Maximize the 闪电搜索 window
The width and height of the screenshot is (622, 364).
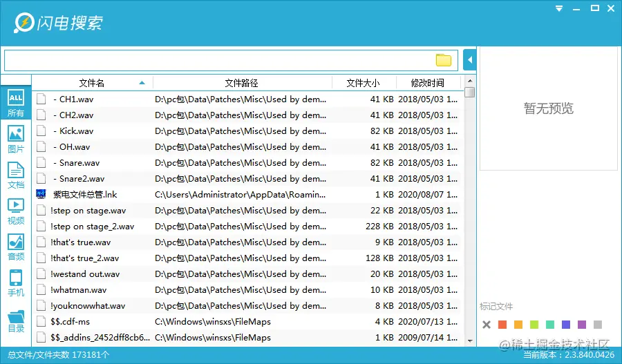click(594, 8)
